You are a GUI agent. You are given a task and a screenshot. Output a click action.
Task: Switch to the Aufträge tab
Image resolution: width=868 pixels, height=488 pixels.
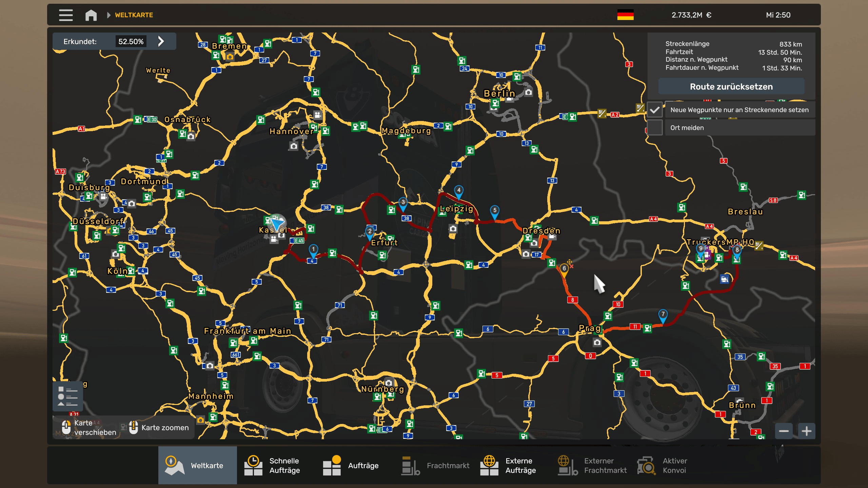(x=351, y=465)
